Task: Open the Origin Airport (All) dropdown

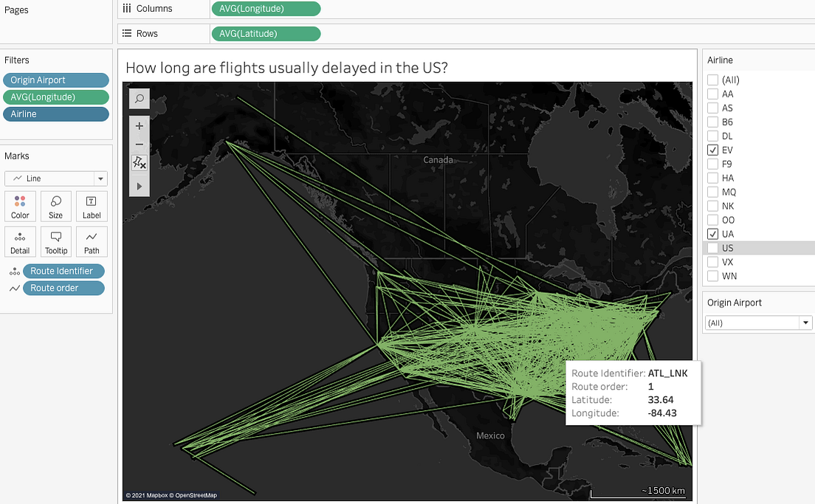Action: tap(806, 322)
